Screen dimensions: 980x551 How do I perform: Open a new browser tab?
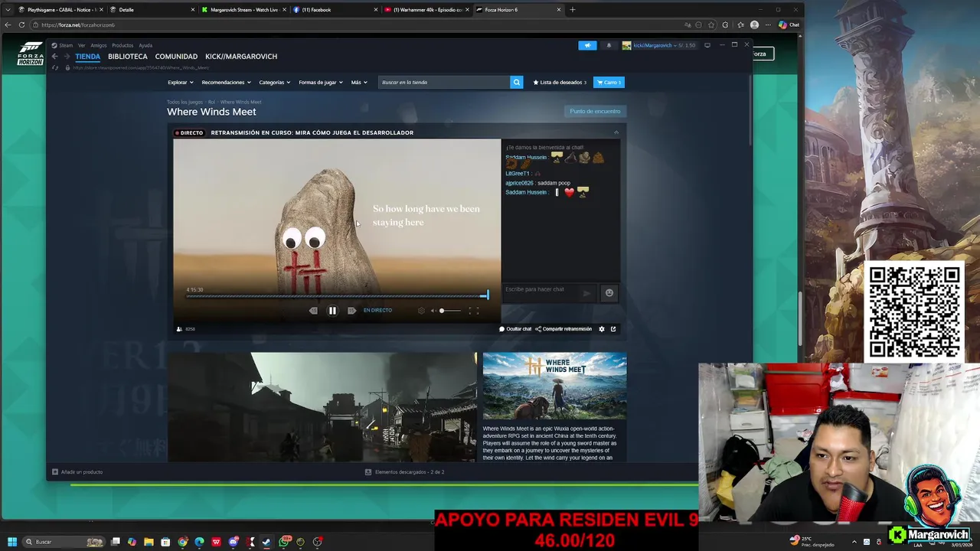point(572,10)
